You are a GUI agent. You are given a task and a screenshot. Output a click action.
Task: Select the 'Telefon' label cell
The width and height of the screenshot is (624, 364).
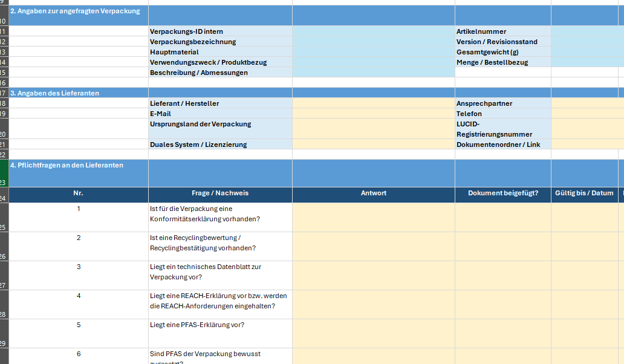(503, 114)
